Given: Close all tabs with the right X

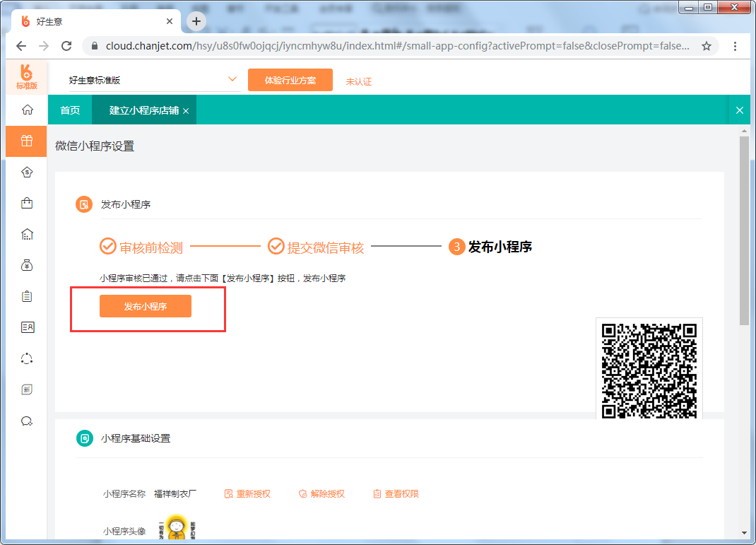Looking at the screenshot, I should point(740,110).
